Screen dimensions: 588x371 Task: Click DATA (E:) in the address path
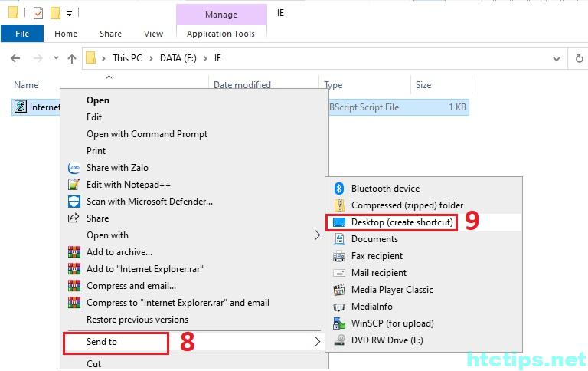click(x=181, y=58)
